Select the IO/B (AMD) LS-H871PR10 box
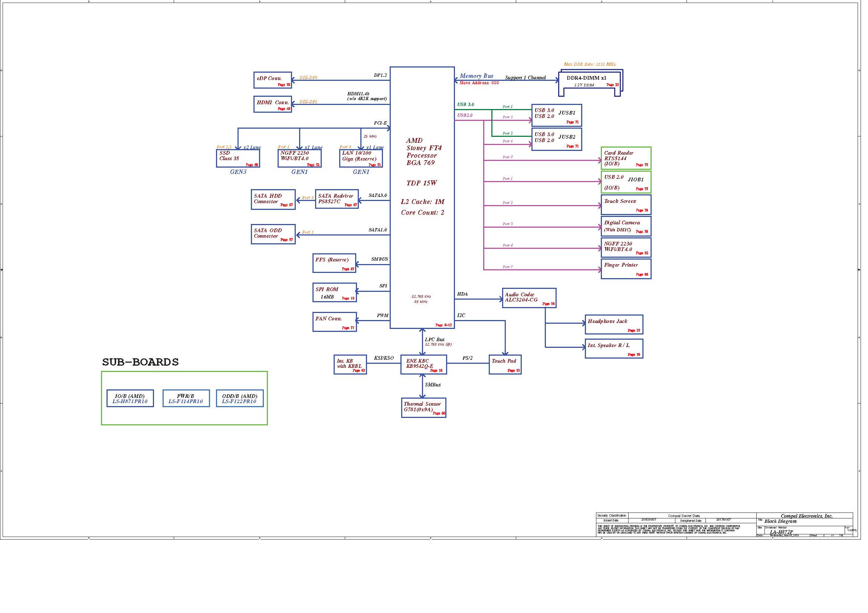 pos(130,399)
